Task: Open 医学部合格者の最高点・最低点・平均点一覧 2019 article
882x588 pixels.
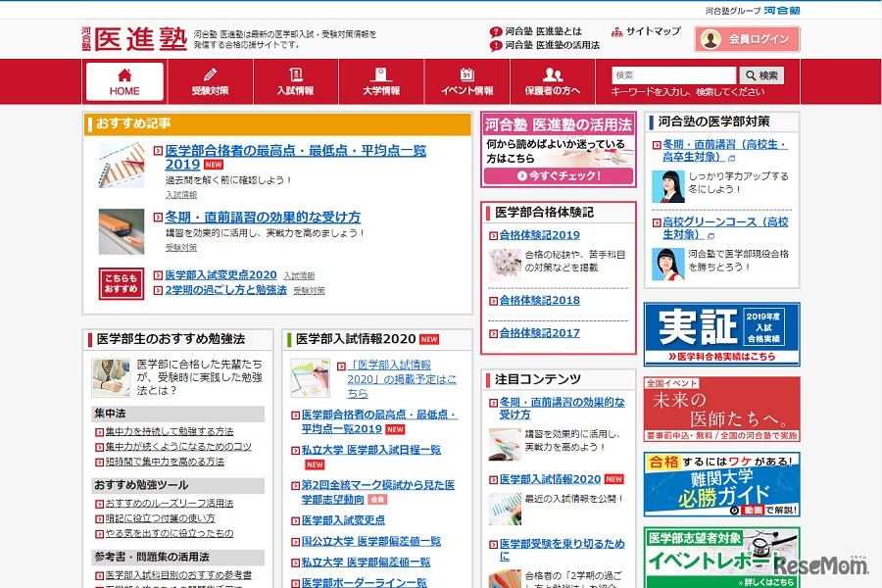Action: (x=295, y=157)
